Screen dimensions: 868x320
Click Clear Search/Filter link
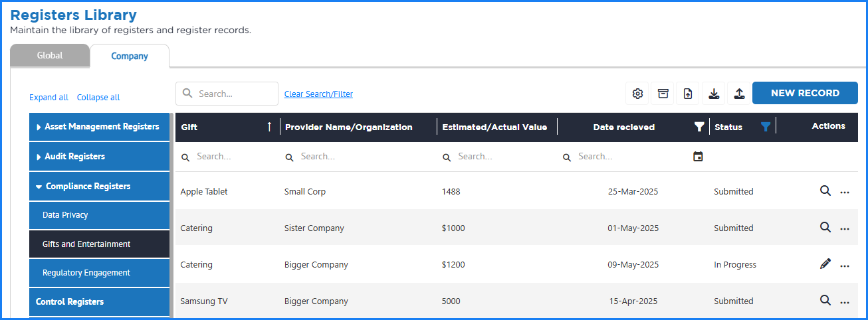point(318,94)
